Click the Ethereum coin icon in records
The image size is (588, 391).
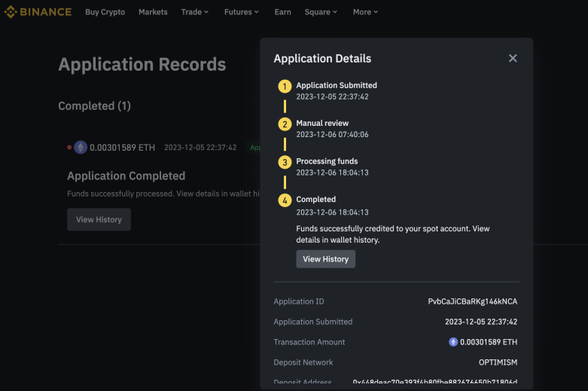81,148
